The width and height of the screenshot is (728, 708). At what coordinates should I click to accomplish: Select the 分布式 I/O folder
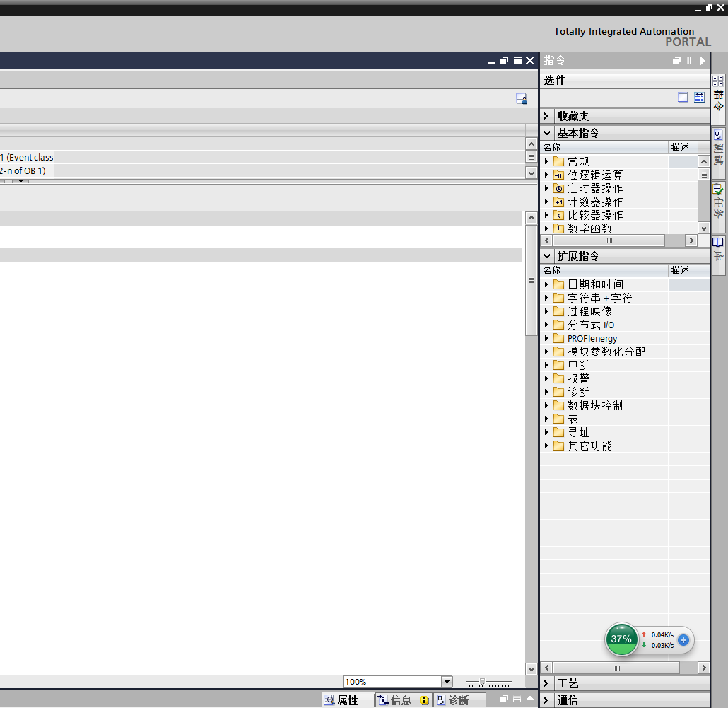[x=591, y=325]
